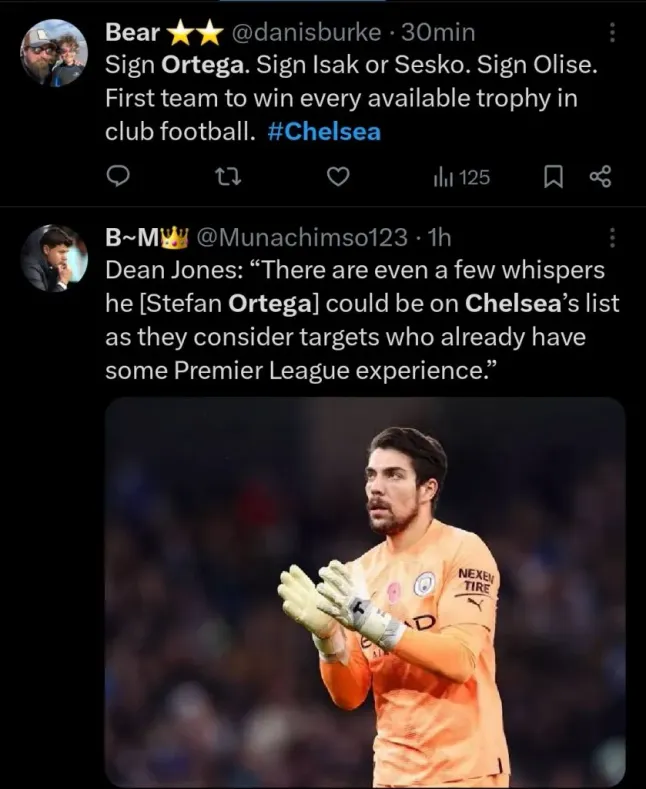Open more options menu on Bear's tweet

pyautogui.click(x=612, y=33)
